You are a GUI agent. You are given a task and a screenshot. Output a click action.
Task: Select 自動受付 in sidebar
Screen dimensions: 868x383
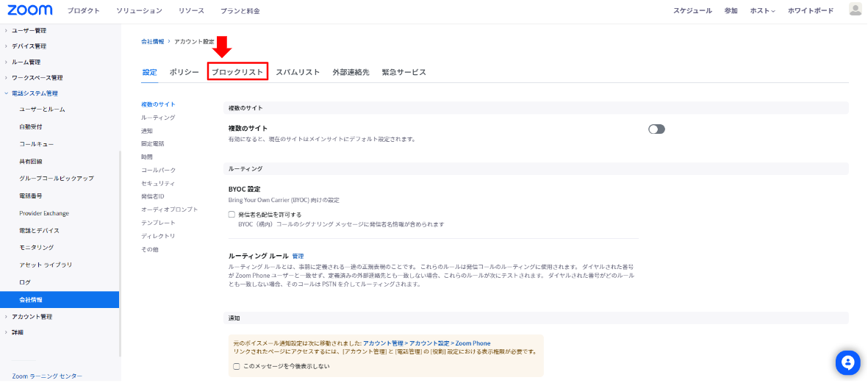30,126
